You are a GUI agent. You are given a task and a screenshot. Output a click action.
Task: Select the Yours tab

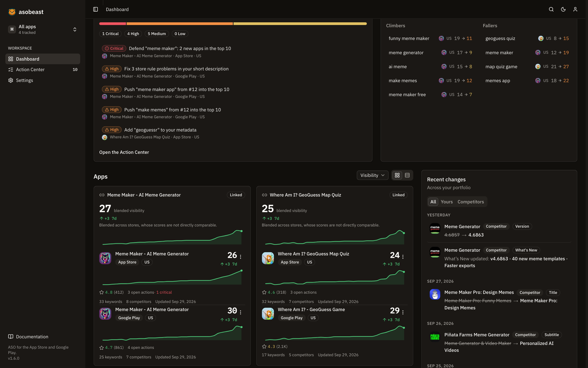point(447,202)
